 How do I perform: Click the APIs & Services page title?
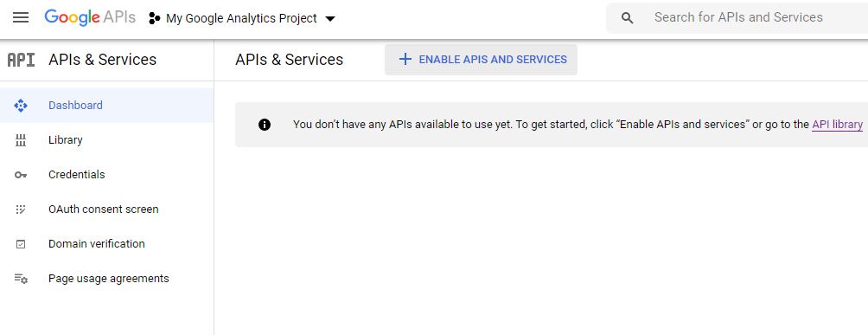coord(289,60)
